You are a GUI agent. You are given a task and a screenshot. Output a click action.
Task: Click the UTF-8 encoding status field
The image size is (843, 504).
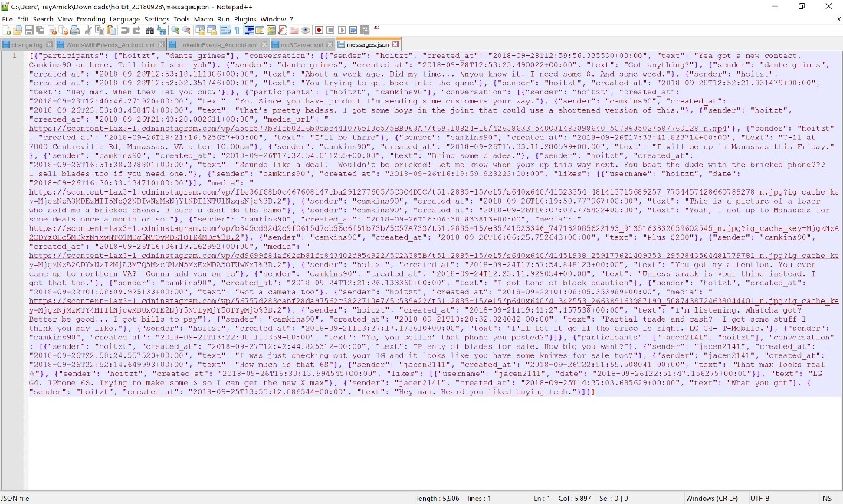[759, 498]
